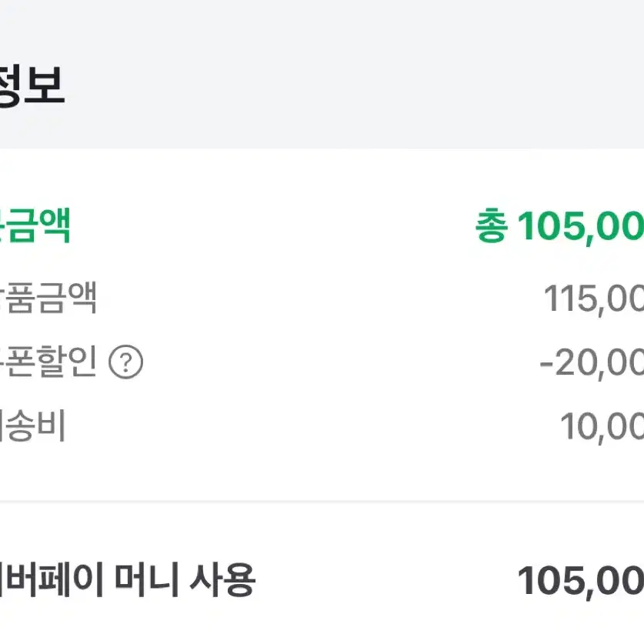Click the 정보 section header title
The image size is (644, 644).
(32, 85)
